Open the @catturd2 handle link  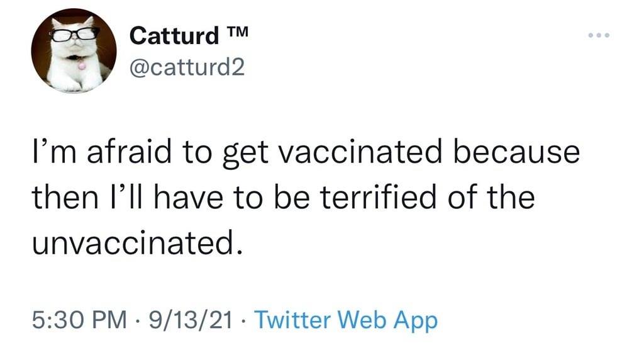pos(186,66)
